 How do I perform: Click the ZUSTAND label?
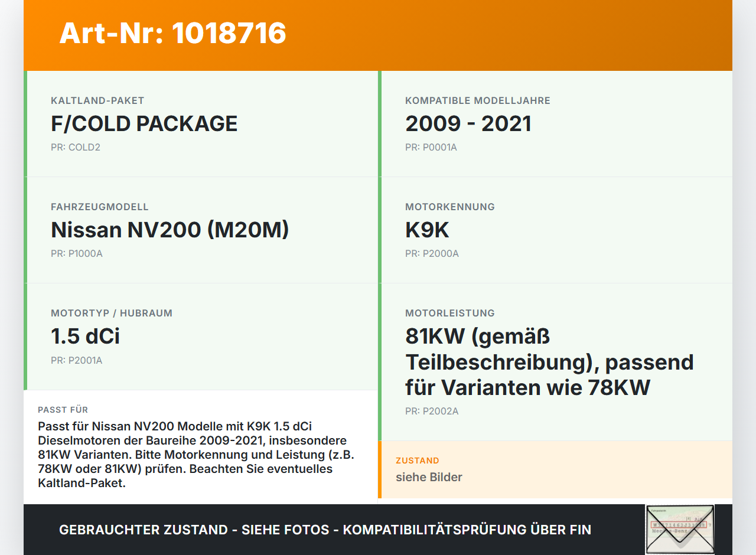point(418,461)
